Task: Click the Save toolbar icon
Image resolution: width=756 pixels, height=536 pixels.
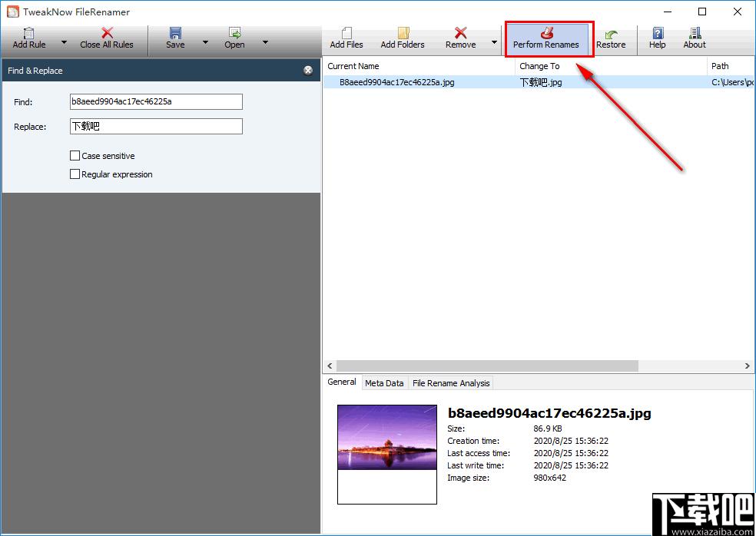Action: [x=175, y=33]
